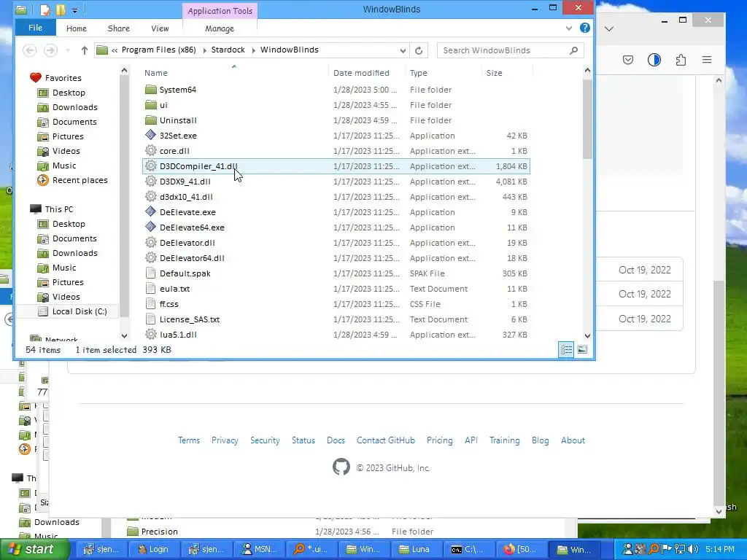Click the System64 folder icon

tap(150, 90)
